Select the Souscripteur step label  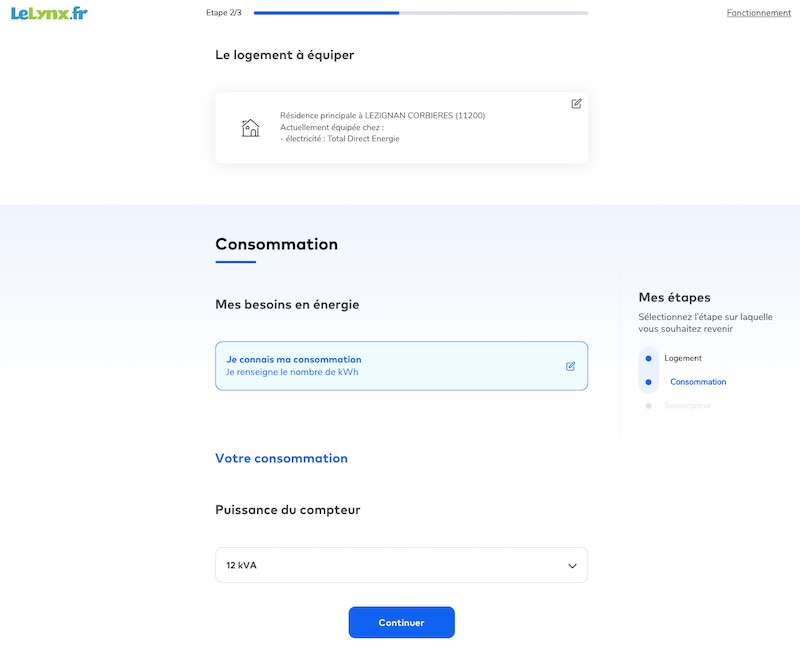click(687, 405)
